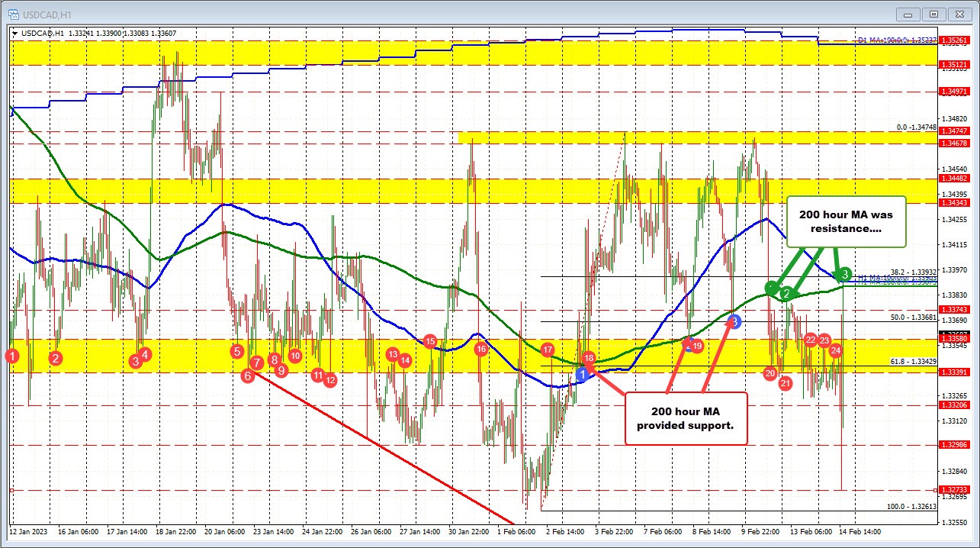Maximize the chart window

click(x=934, y=14)
